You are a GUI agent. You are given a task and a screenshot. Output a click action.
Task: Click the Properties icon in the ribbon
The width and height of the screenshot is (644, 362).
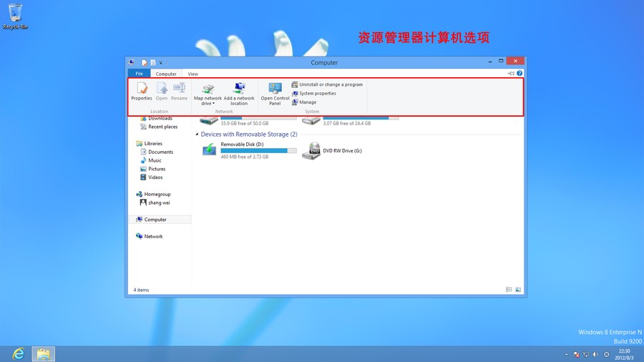click(x=142, y=90)
